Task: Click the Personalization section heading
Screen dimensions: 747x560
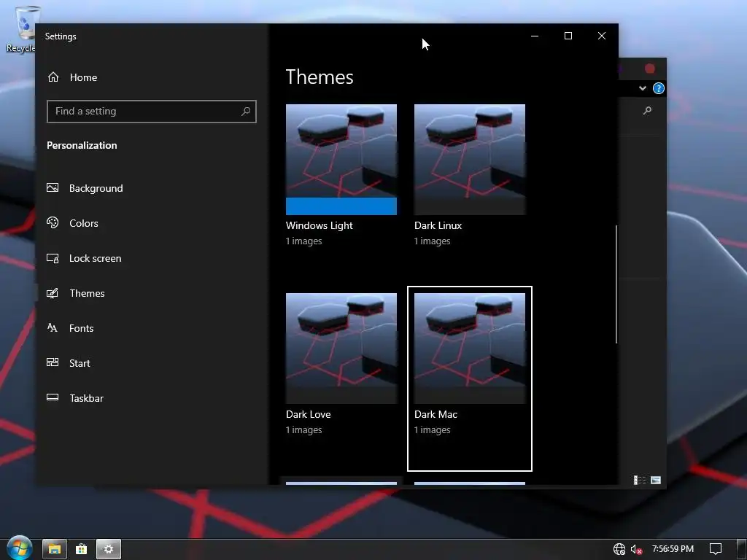Action: (x=82, y=145)
